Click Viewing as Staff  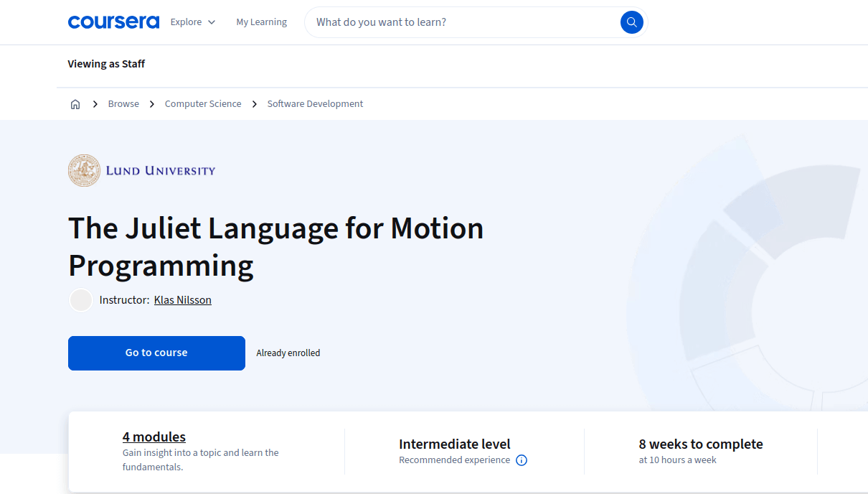tap(106, 64)
